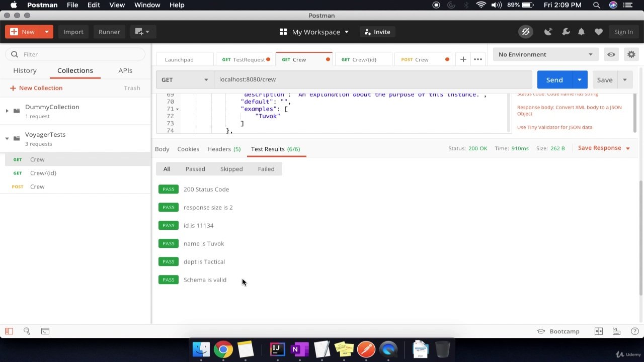The height and width of the screenshot is (362, 644).
Task: Click the sidebar Filter search field
Action: (75, 54)
